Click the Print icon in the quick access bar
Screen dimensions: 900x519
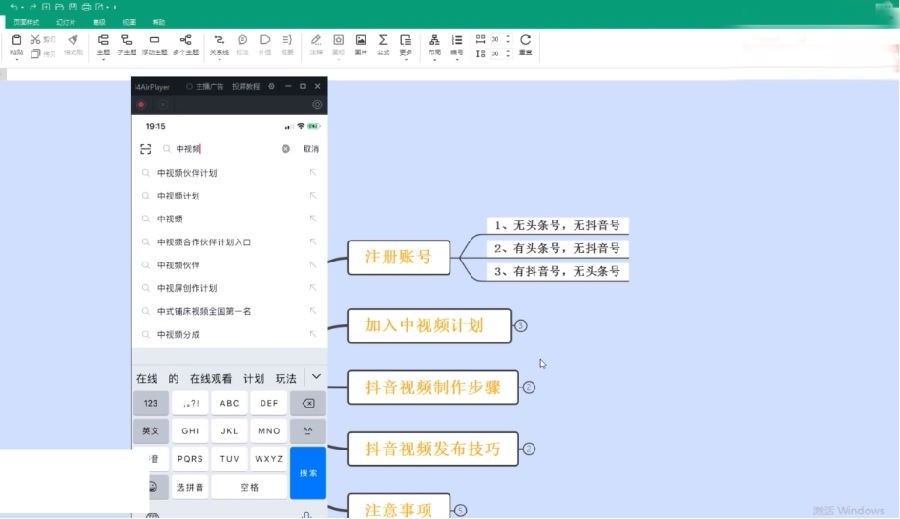click(x=86, y=7)
